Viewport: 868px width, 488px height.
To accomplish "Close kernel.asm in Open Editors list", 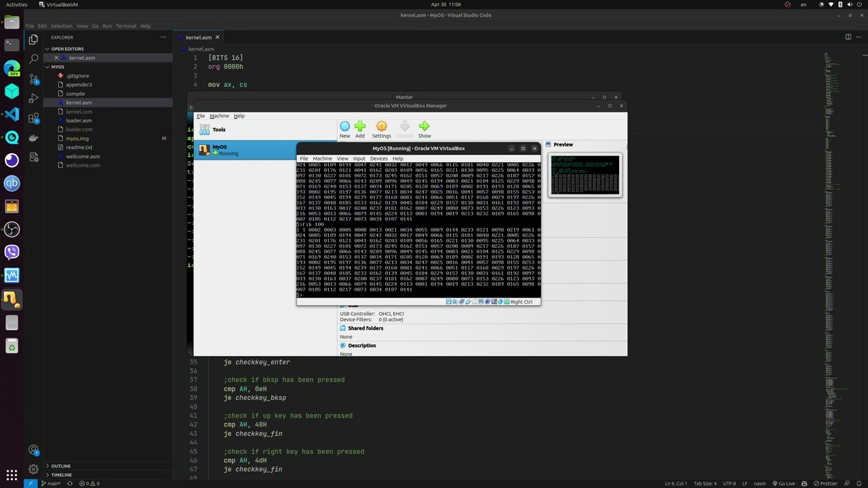I will [x=56, y=58].
